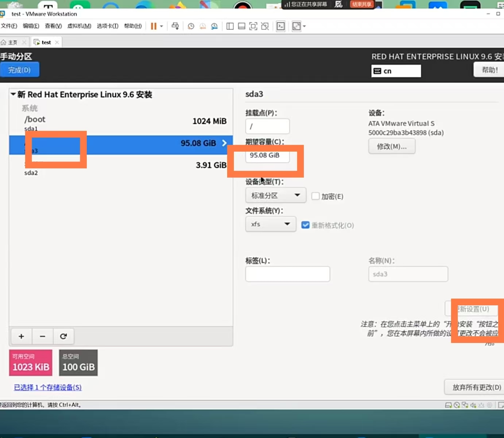Image resolution: width=504 pixels, height=438 pixels.
Task: Toggle Unity mode icon
Action: coord(265,26)
